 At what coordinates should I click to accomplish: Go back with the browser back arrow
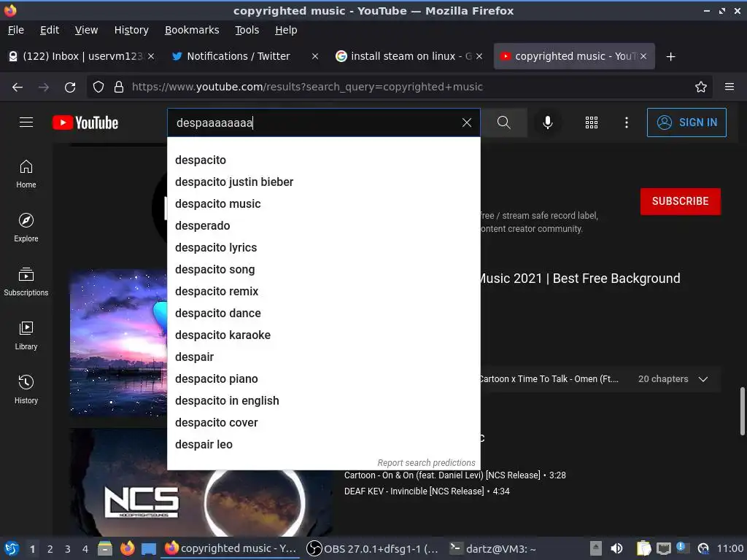pyautogui.click(x=18, y=87)
